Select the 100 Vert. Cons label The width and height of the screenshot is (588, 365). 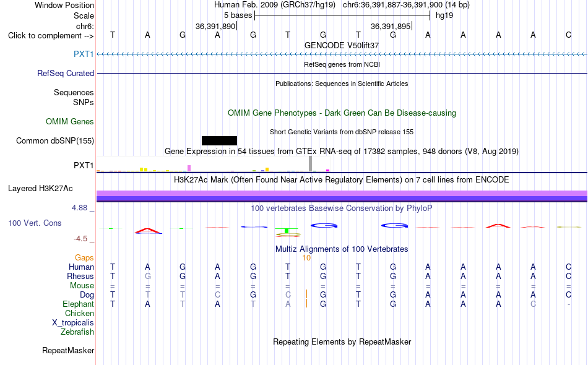tap(35, 223)
